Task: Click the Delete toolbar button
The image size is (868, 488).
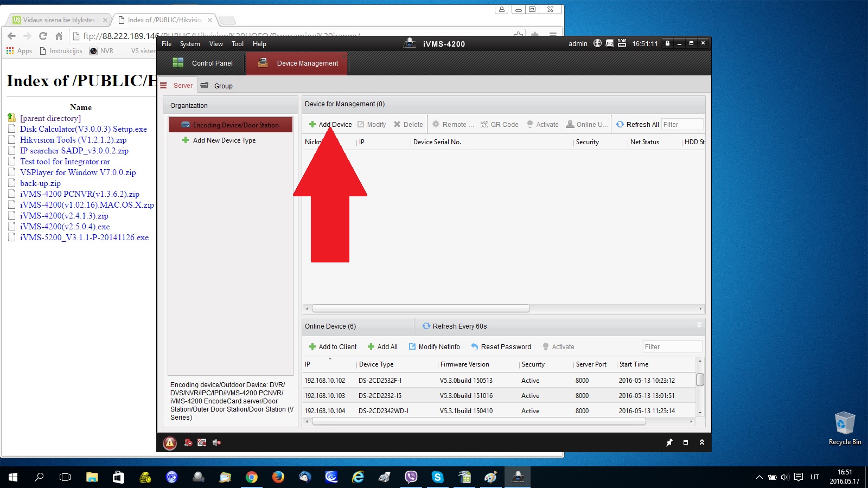Action: [x=409, y=125]
